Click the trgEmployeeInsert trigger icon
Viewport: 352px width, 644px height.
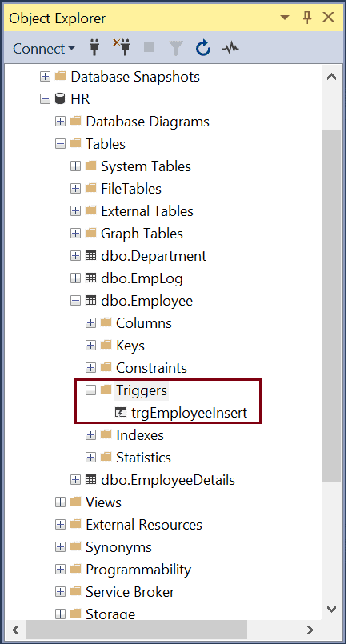pyautogui.click(x=121, y=412)
